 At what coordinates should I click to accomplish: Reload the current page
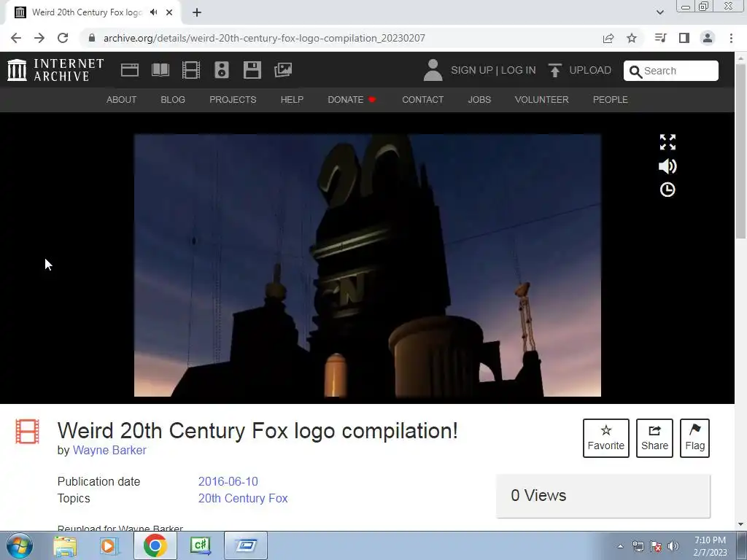63,38
